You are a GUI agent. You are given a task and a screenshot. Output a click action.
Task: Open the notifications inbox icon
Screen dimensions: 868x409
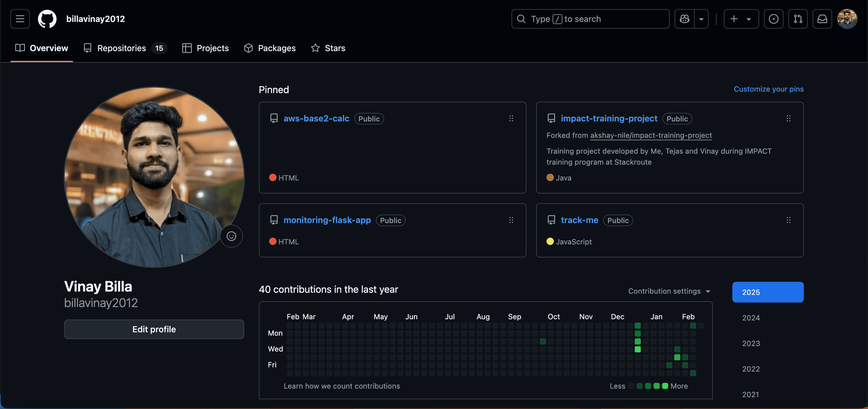(x=822, y=19)
